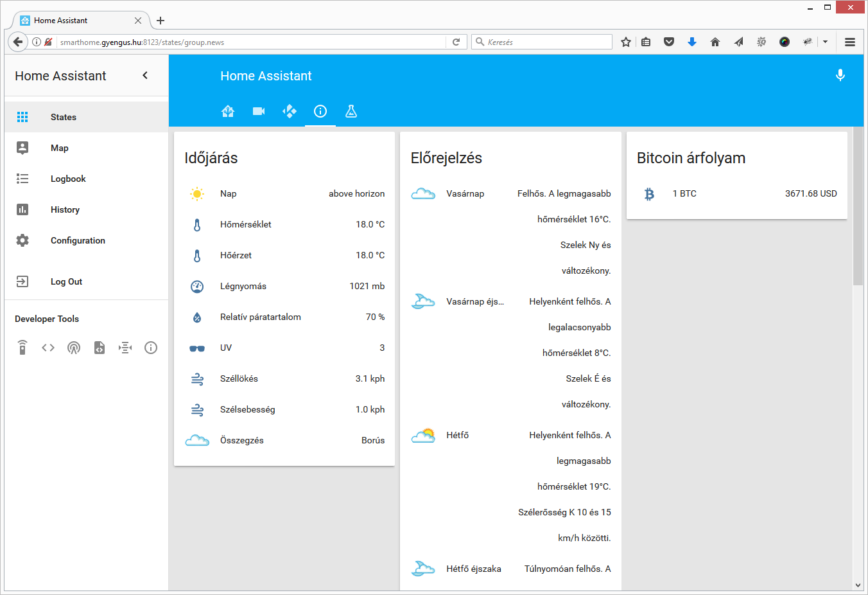
Task: Click the browser reload page button
Action: coord(456,42)
